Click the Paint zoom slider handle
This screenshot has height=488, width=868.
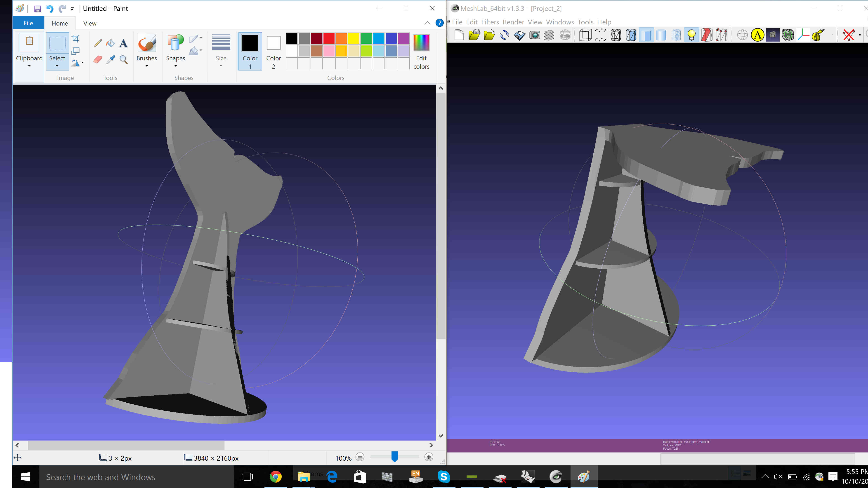point(395,457)
